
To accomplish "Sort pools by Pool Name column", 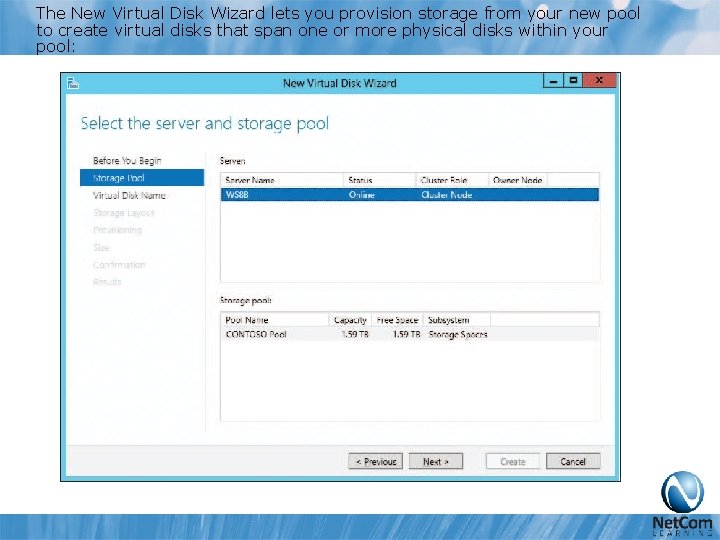I will point(275,320).
